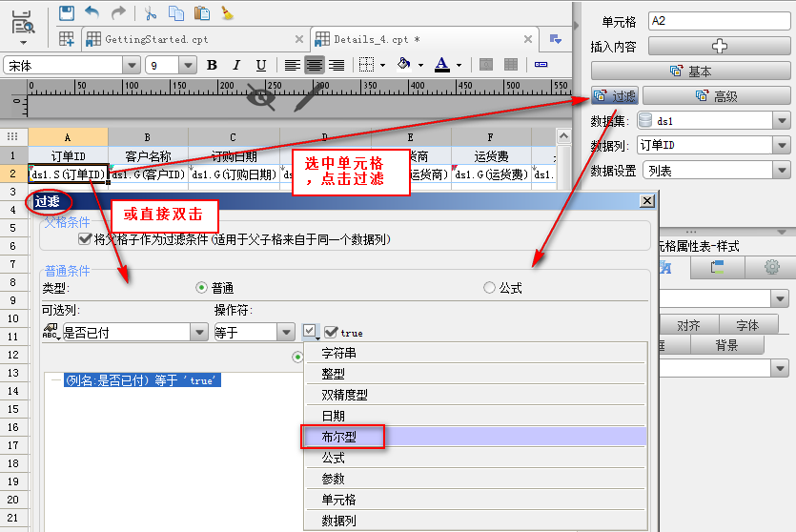Open the 是否已付 column dropdown
796x532 pixels.
(199, 333)
